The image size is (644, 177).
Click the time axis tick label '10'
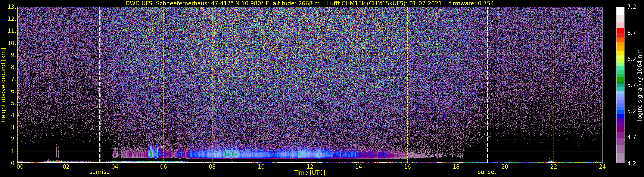[261, 167]
